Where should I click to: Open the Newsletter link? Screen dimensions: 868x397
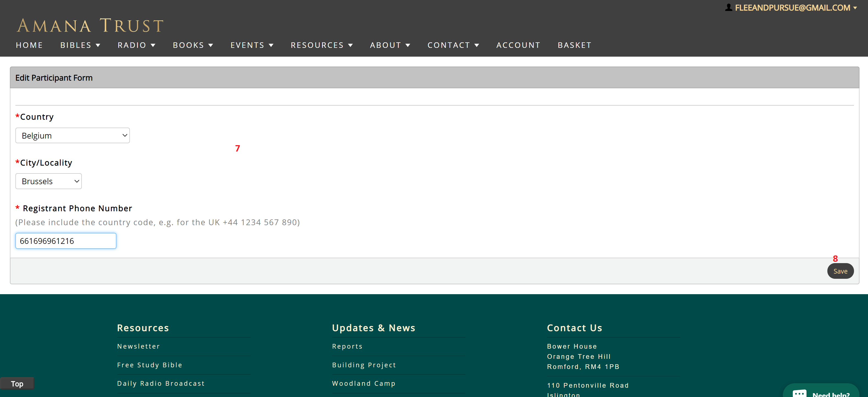138,346
